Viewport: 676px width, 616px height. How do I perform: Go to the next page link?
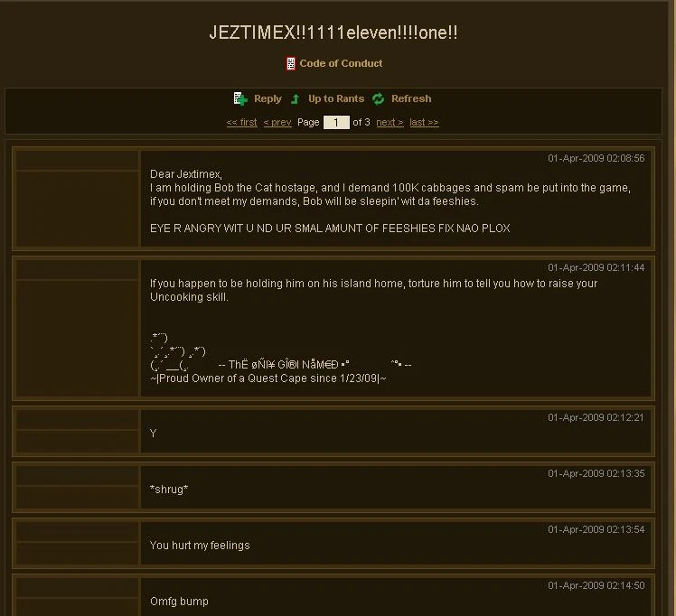[x=390, y=122]
